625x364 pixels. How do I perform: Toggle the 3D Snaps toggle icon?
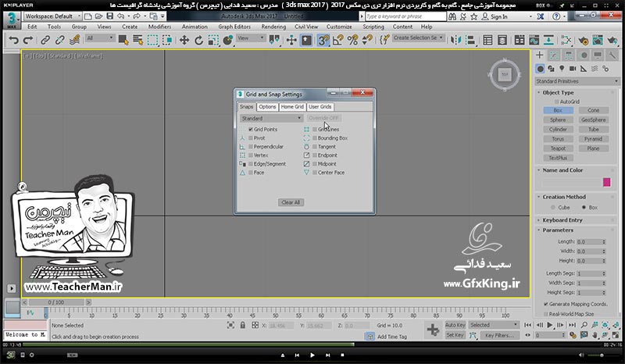323,41
